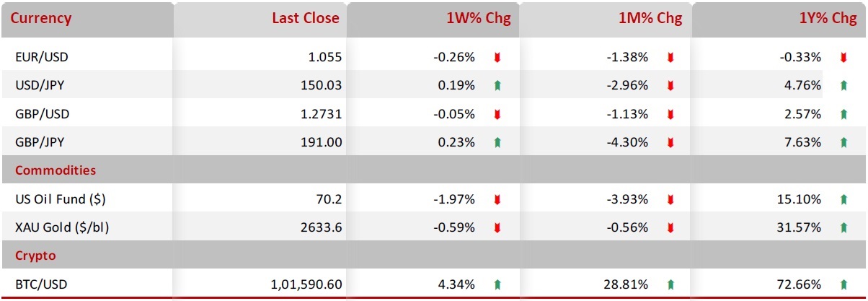This screenshot has height=301, width=868.
Task: Click the red down arrow for GBP/JPY 1M change
Action: pyautogui.click(x=670, y=142)
